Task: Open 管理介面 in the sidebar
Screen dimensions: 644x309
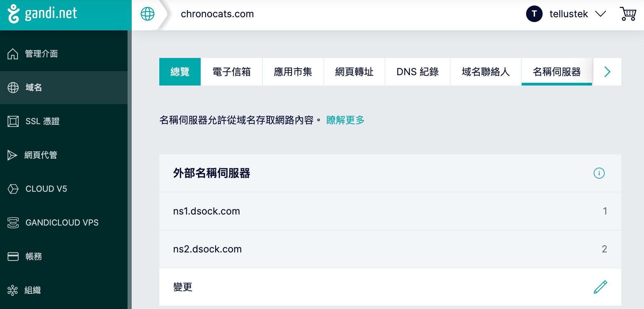Action: tap(64, 54)
